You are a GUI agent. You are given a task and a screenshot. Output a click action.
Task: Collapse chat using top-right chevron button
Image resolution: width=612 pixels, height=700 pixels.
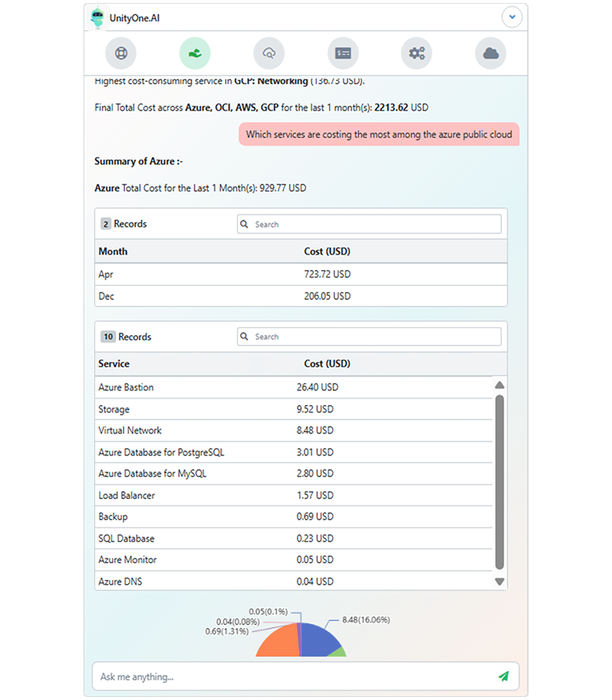point(512,17)
